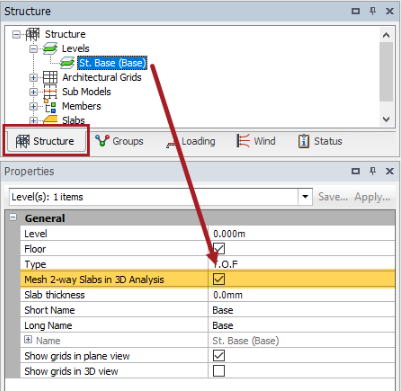Click the St. Base level icon
The width and height of the screenshot is (401, 391).
[67, 63]
